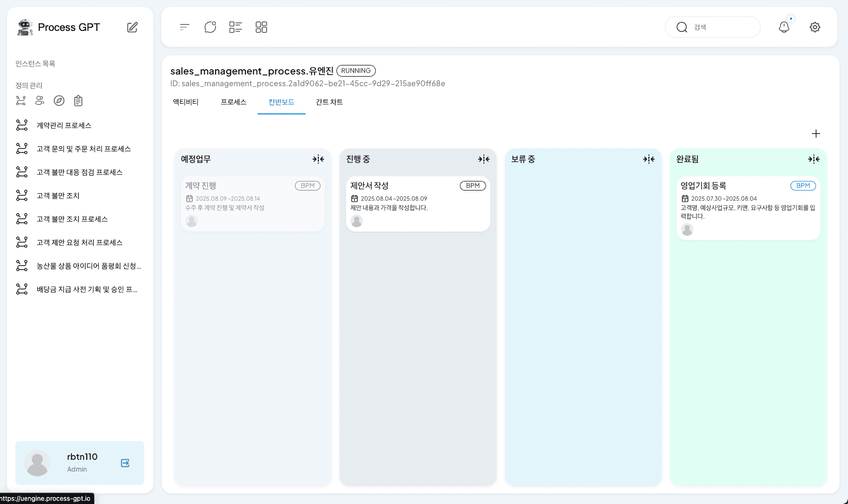Click the logout icon beside rbtn110
This screenshot has height=504, width=848.
click(125, 463)
